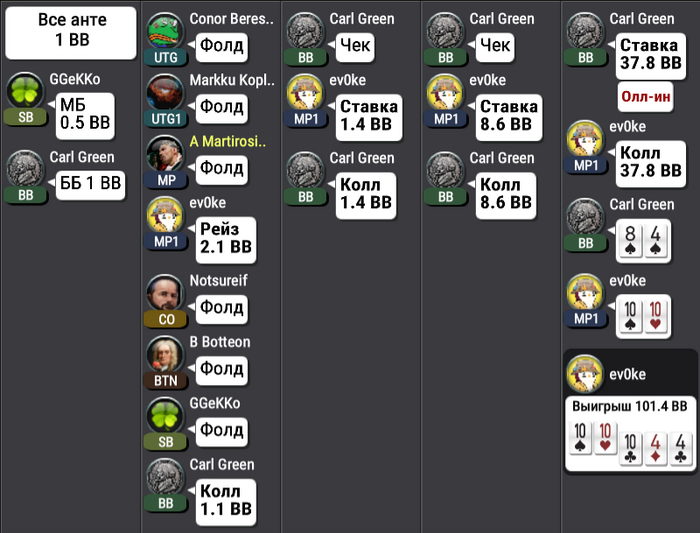This screenshot has height=533, width=700.
Task: Select Notsureif avatar at CO position
Action: (166, 293)
